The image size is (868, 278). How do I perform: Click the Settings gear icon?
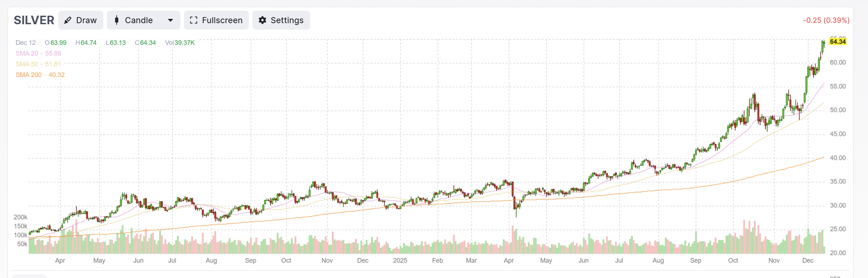[x=262, y=20]
